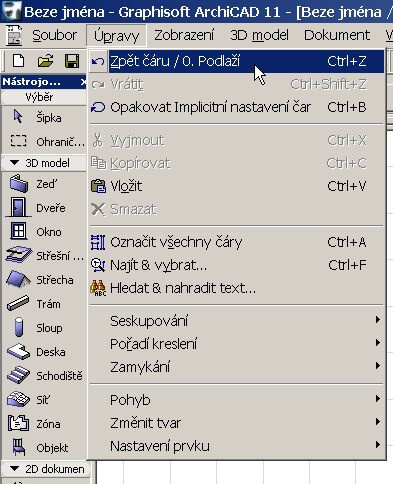Select Označit všechny čáry entry
Image resolution: width=393 pixels, height=484 pixels.
(x=237, y=242)
